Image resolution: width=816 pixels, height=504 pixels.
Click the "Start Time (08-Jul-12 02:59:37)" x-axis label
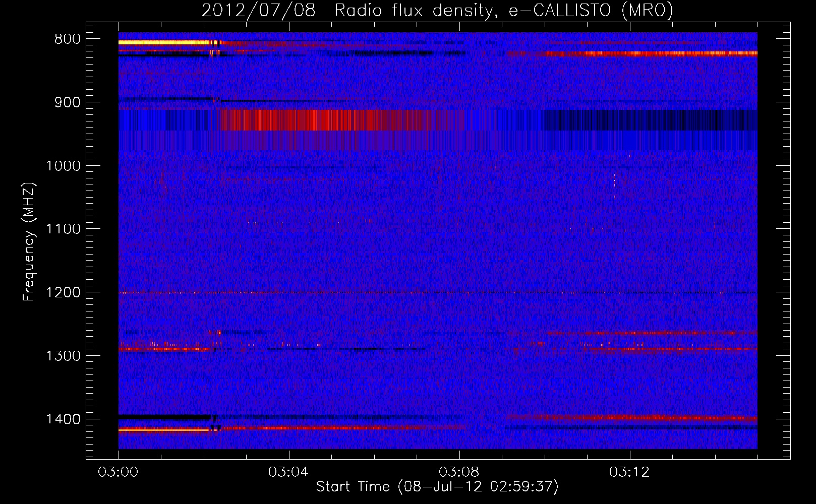point(437,487)
